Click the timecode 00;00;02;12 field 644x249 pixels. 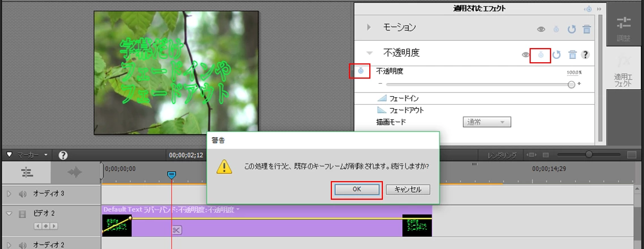[186, 155]
